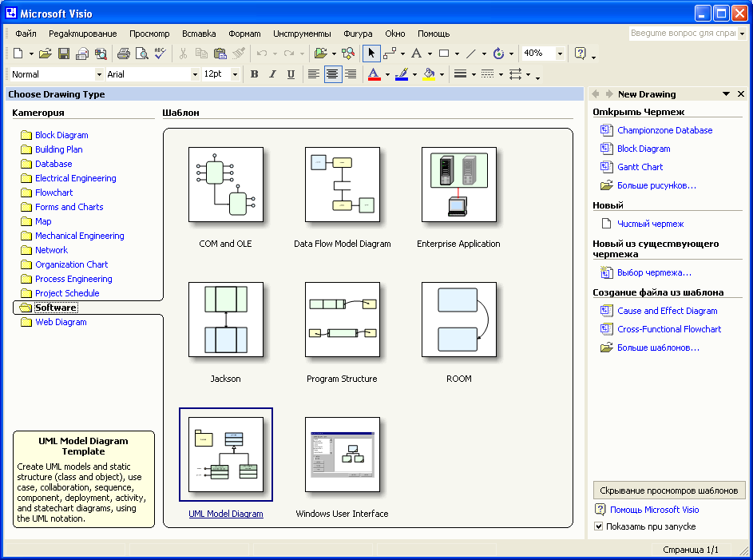
Task: Open the Редактирование menu
Action: [x=82, y=34]
